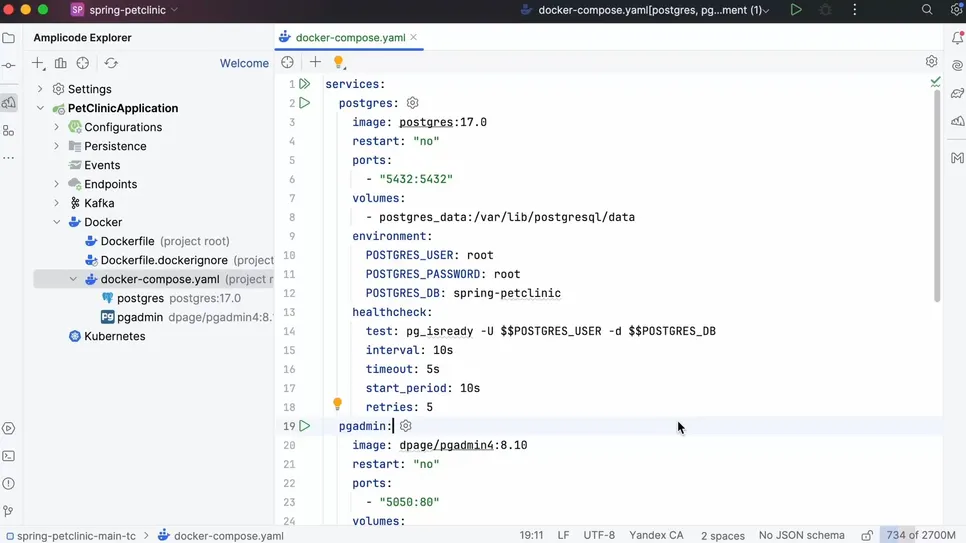The height and width of the screenshot is (543, 966).
Task: Open the spring-petclinic project dropdown
Action: click(124, 10)
